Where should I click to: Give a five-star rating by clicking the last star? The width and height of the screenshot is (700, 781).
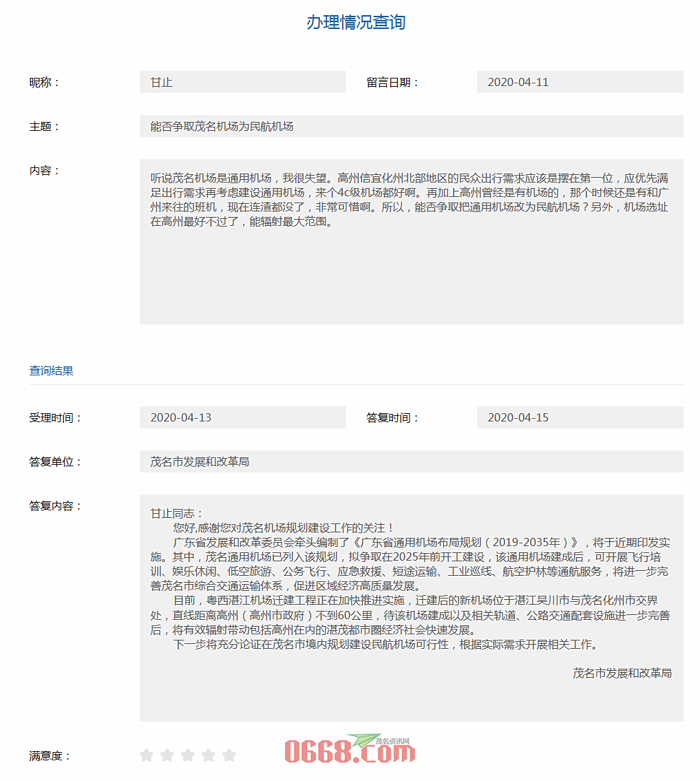229,755
